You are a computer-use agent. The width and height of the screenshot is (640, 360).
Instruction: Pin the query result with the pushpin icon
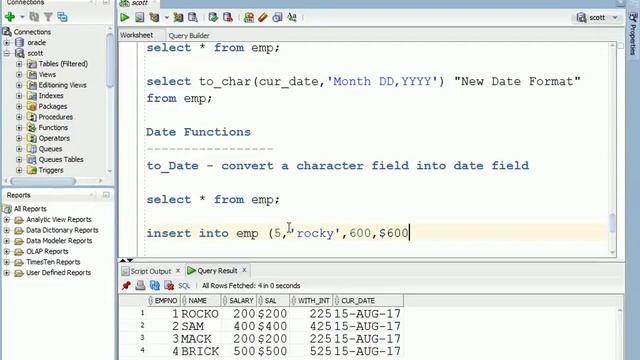(126, 285)
